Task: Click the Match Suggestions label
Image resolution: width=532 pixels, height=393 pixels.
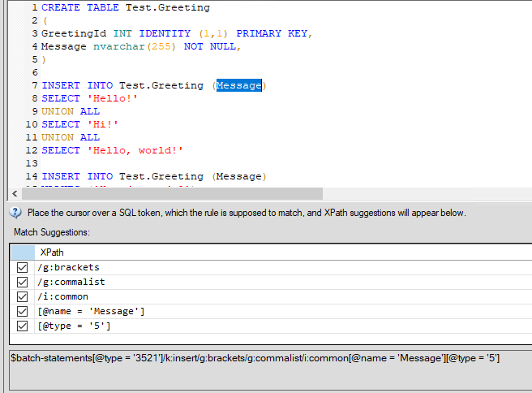Action: tap(52, 232)
